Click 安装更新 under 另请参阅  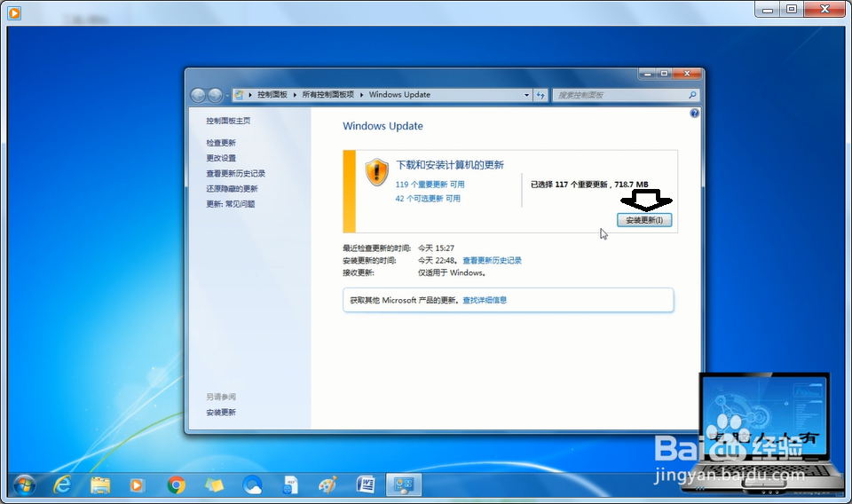221,413
